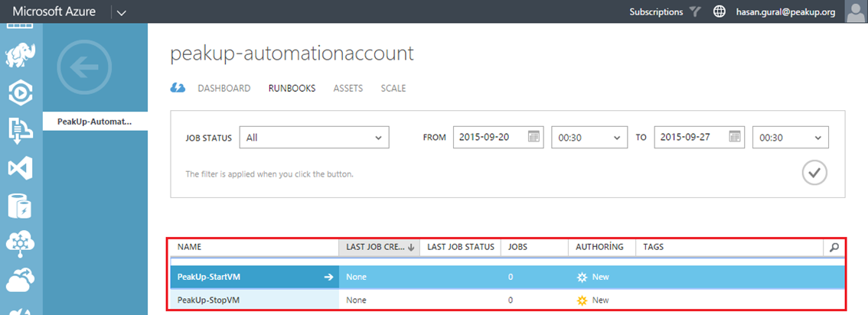Viewport: 868px width, 315px height.
Task: Open Visual Studio icon in sidebar
Action: (x=21, y=168)
